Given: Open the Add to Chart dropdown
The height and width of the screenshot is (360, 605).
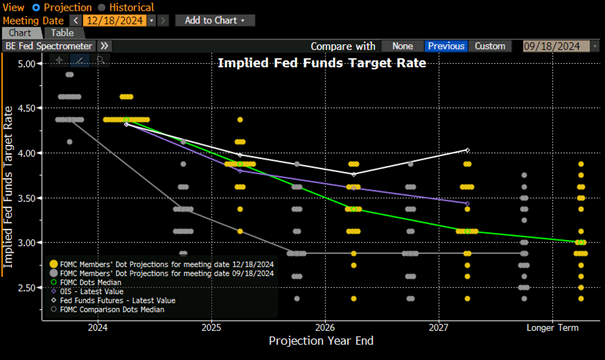Looking at the screenshot, I should click(215, 20).
